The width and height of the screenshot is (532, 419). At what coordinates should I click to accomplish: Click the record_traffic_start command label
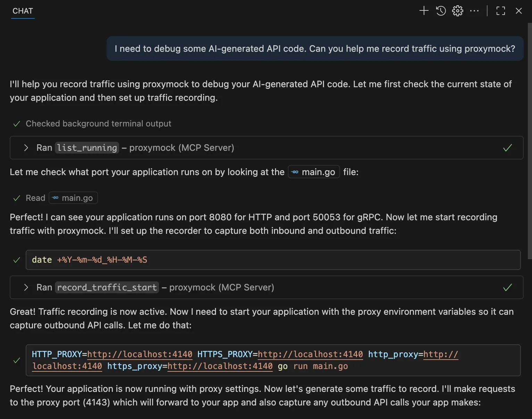pyautogui.click(x=107, y=288)
